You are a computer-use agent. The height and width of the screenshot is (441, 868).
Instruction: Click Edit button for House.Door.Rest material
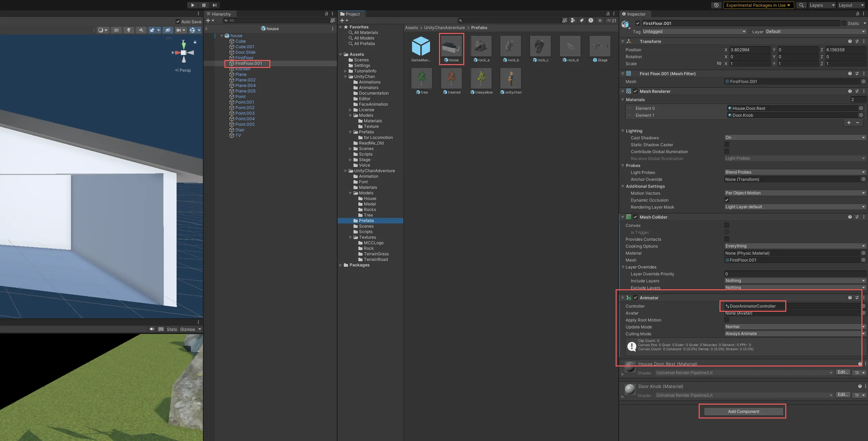coord(843,372)
